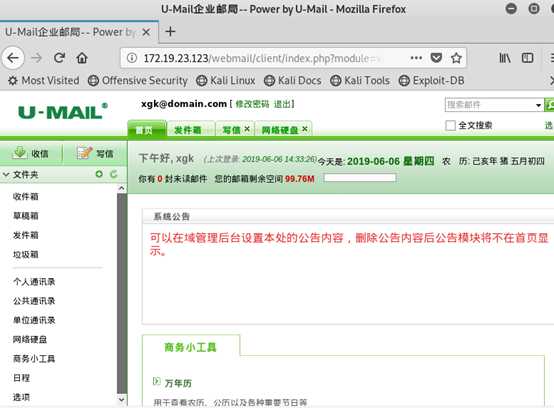Click the 退出 logout link

[x=282, y=104]
